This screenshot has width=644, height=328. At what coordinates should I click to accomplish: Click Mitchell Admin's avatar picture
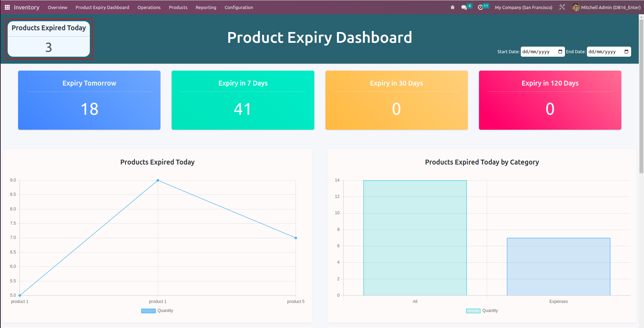coord(575,7)
